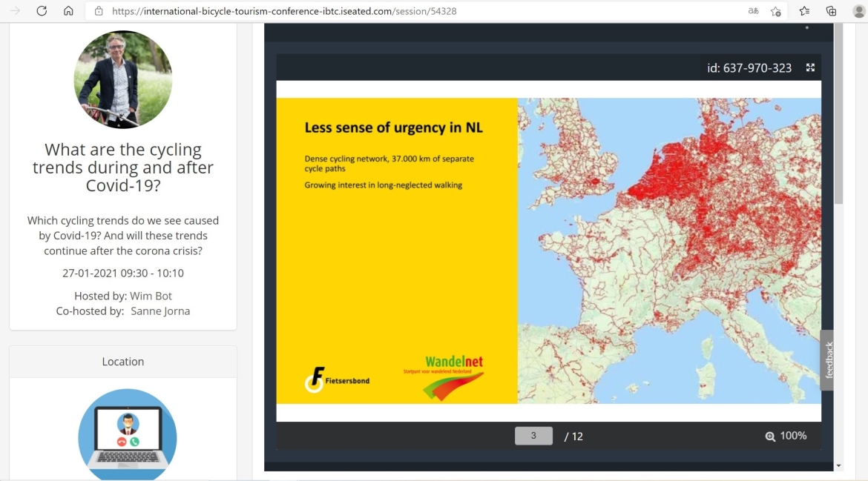Click the read aloud/translate icon in address bar

point(753,11)
